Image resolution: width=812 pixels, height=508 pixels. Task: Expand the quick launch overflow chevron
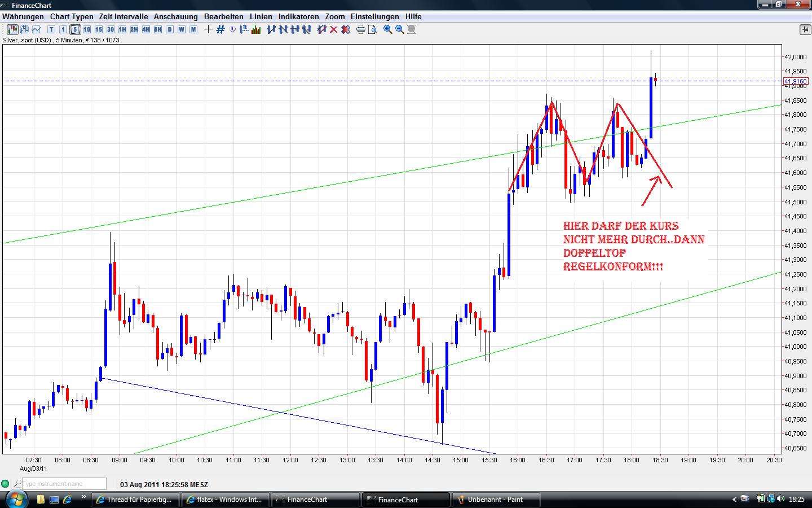(84, 497)
